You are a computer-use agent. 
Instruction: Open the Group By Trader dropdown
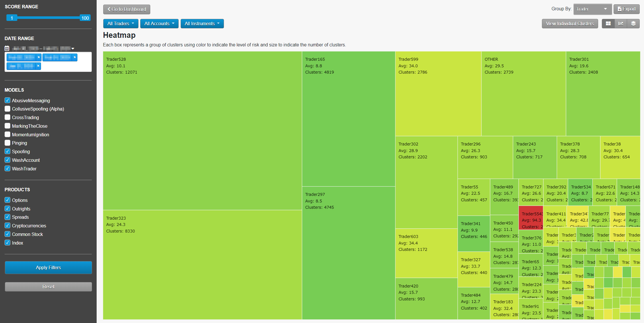[592, 9]
